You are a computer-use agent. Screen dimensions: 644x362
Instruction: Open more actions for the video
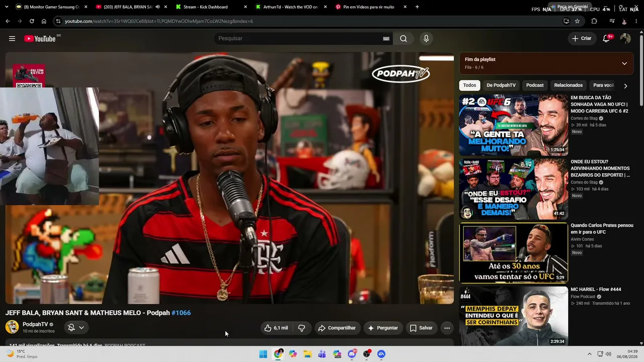click(x=447, y=328)
